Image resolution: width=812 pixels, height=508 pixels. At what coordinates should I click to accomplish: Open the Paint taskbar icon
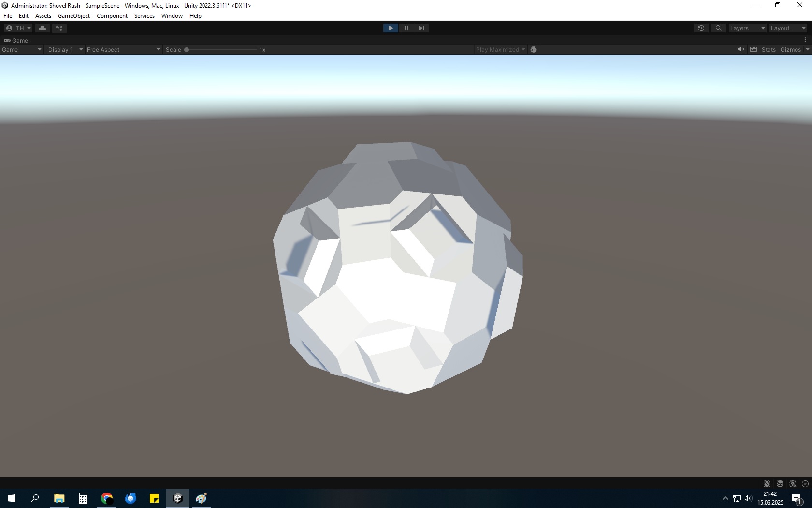click(202, 498)
